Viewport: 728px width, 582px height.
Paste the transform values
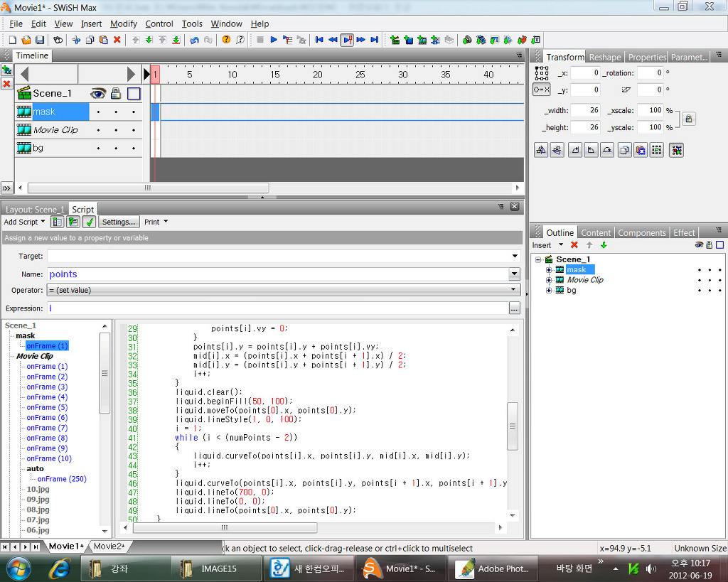[x=641, y=150]
